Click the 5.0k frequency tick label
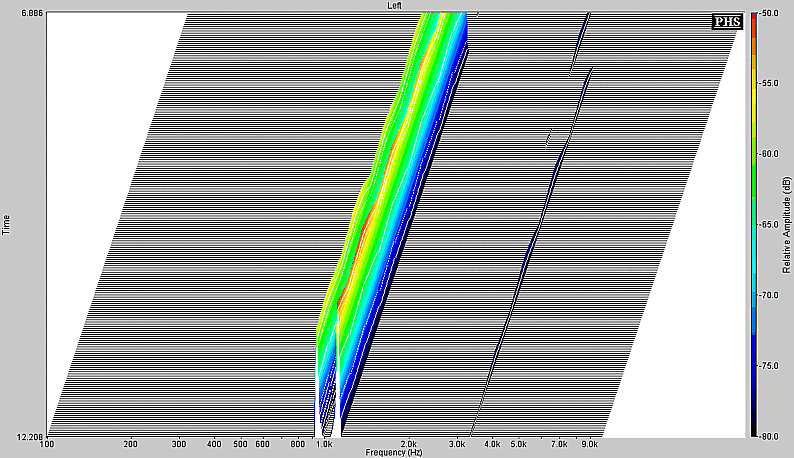The image size is (794, 458). pyautogui.click(x=518, y=444)
